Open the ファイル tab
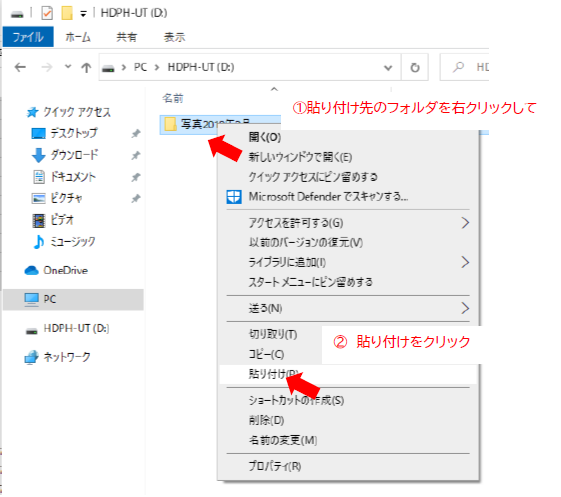 pyautogui.click(x=28, y=37)
